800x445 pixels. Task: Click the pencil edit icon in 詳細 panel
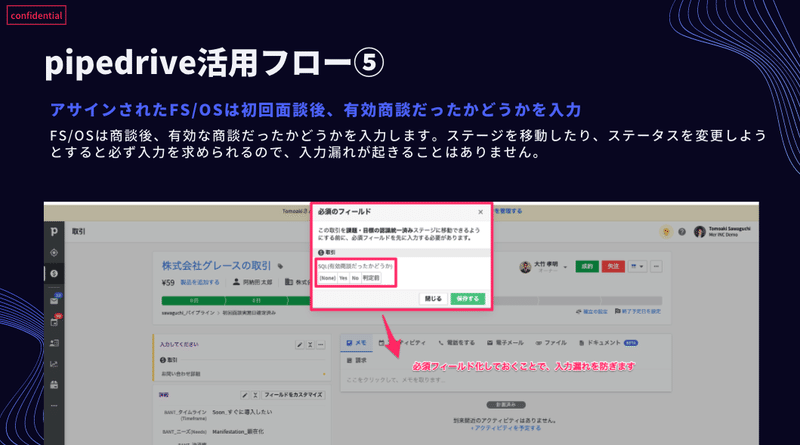pyautogui.click(x=244, y=395)
